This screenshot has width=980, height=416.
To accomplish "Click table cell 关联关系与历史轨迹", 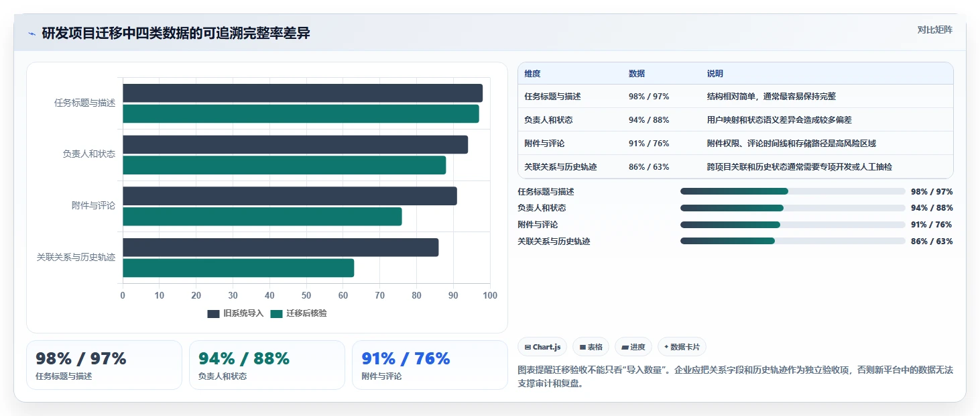I will 560,166.
